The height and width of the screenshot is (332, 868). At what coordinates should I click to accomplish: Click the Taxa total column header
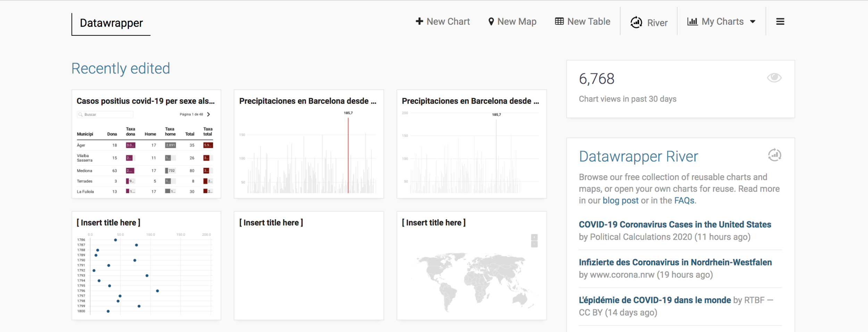pos(208,131)
